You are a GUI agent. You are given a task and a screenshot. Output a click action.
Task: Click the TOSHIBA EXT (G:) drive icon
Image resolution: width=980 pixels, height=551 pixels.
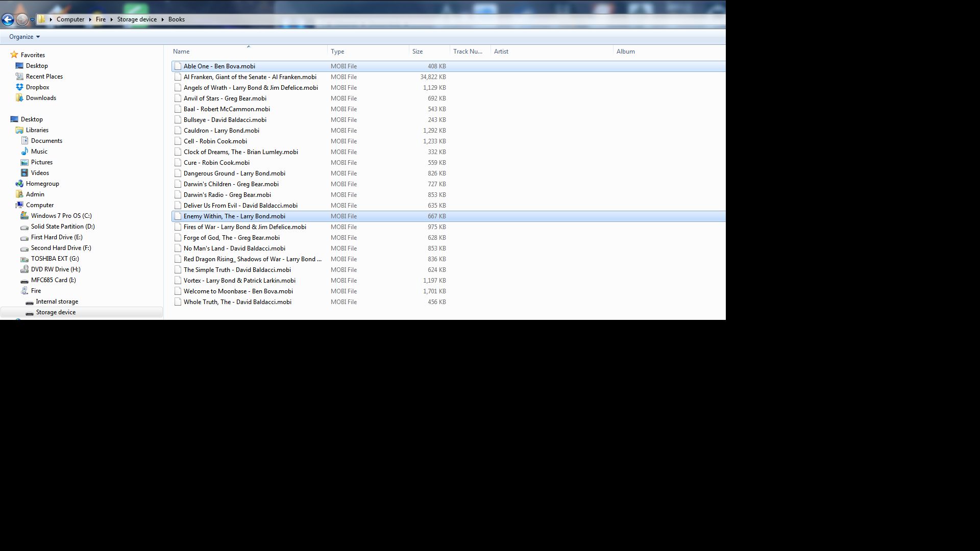coord(24,259)
